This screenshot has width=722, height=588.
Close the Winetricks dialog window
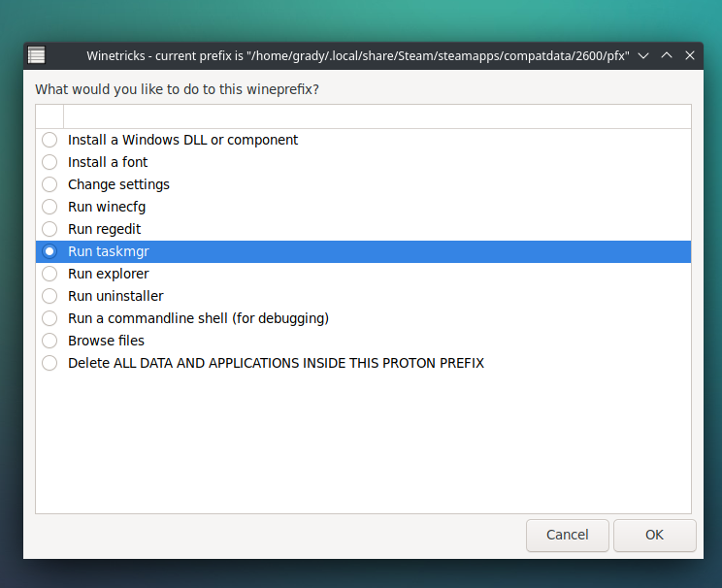point(690,55)
